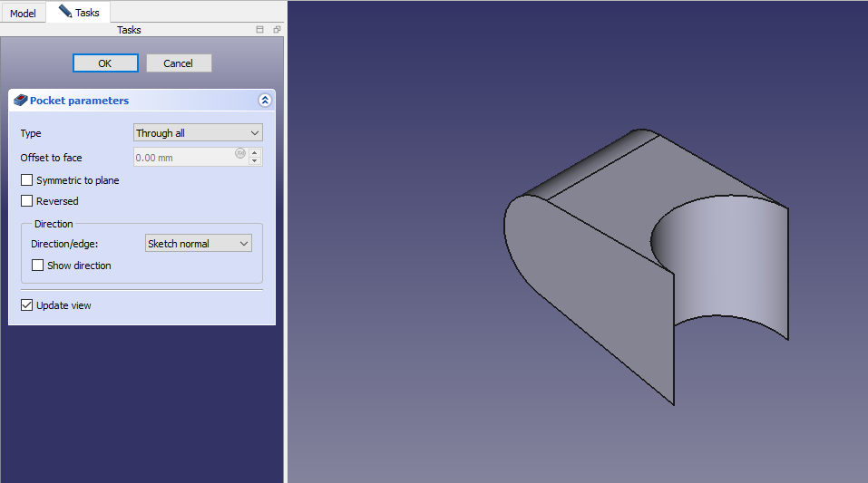
Task: Increase Offset to face with the up arrow
Action: pyautogui.click(x=255, y=153)
